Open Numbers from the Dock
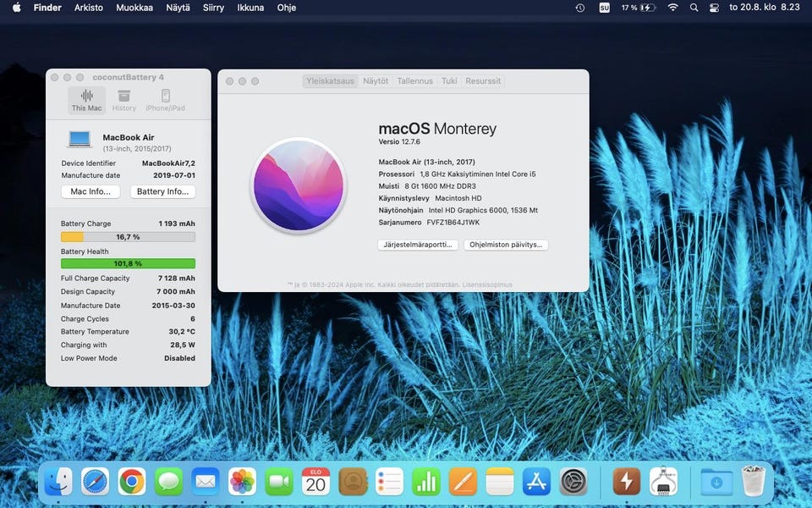The width and height of the screenshot is (812, 508). [x=426, y=482]
